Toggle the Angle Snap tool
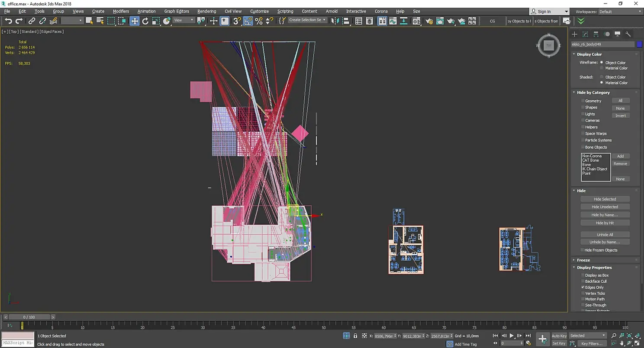Viewport: 644px width, 348px height. [x=248, y=21]
